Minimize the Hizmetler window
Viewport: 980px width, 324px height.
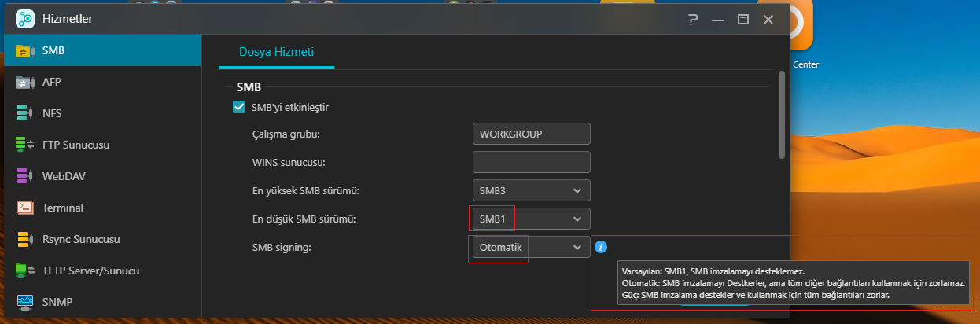[719, 19]
